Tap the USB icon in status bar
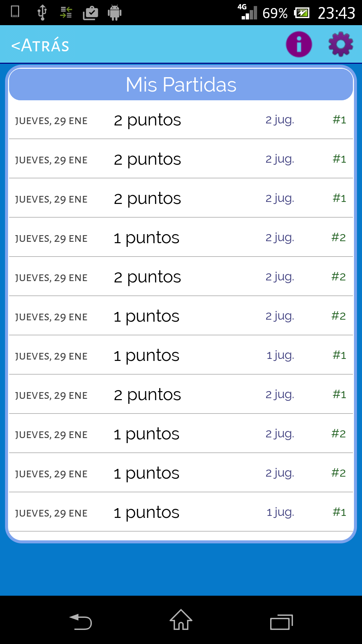Viewport: 362px width, 644px height. coord(42,12)
